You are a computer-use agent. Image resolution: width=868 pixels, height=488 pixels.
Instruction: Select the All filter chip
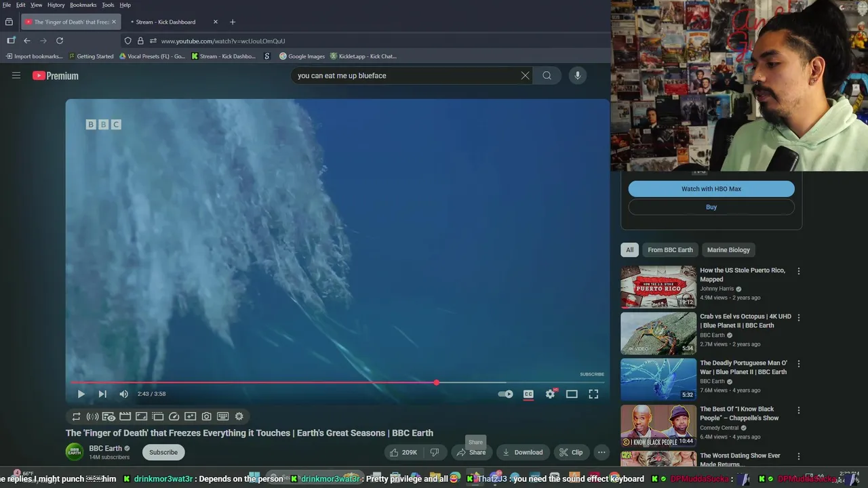629,250
